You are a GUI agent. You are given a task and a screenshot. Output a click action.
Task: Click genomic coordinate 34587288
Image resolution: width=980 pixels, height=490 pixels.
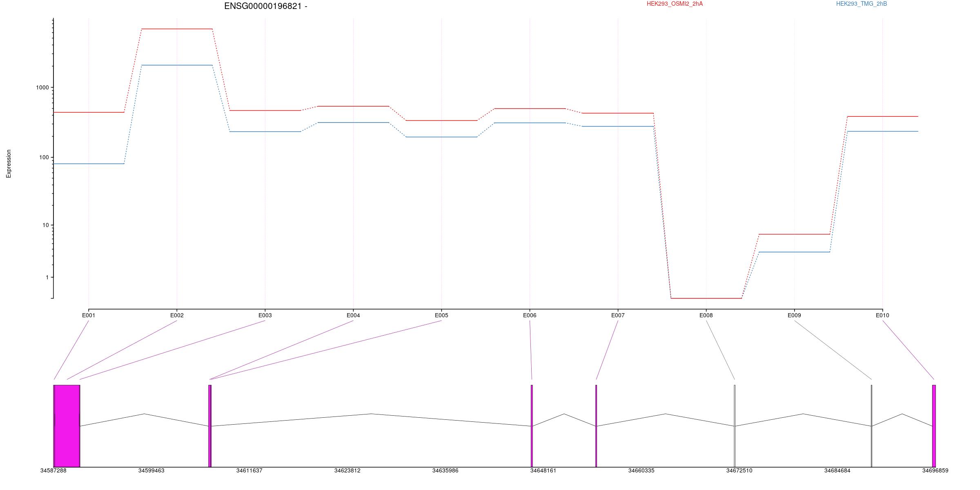(53, 471)
